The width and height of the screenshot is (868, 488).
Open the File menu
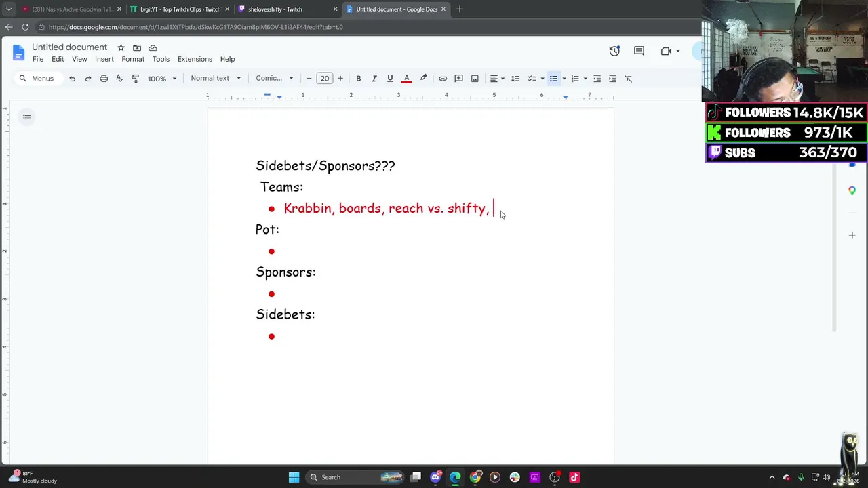[x=38, y=59]
